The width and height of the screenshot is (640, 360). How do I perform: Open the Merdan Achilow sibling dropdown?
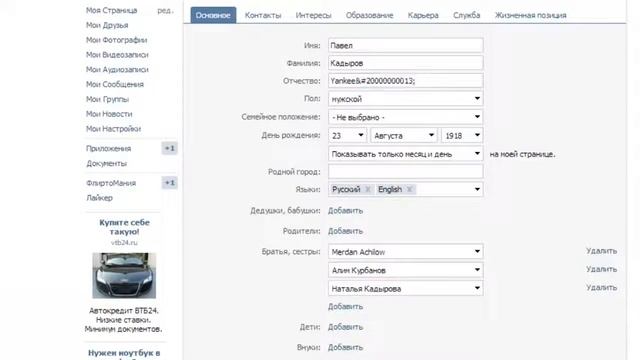coord(406,252)
